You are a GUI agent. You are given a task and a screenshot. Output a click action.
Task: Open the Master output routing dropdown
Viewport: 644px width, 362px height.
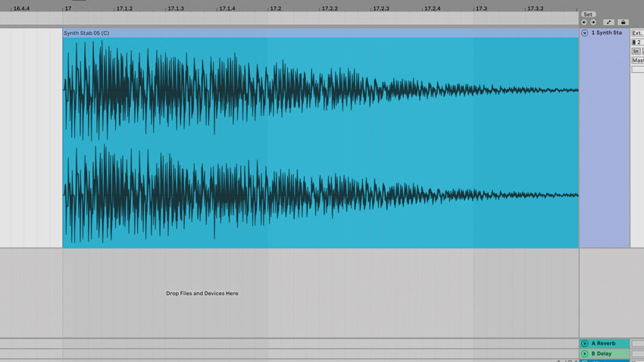pyautogui.click(x=637, y=61)
